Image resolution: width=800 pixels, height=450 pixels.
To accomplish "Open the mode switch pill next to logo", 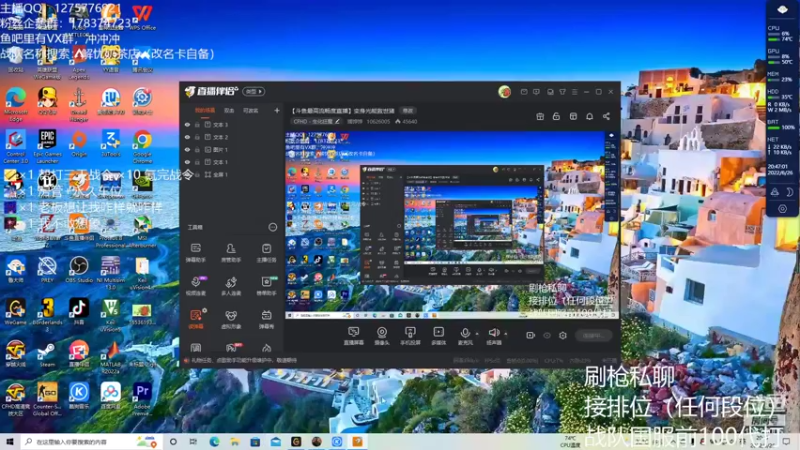I will click(x=254, y=92).
